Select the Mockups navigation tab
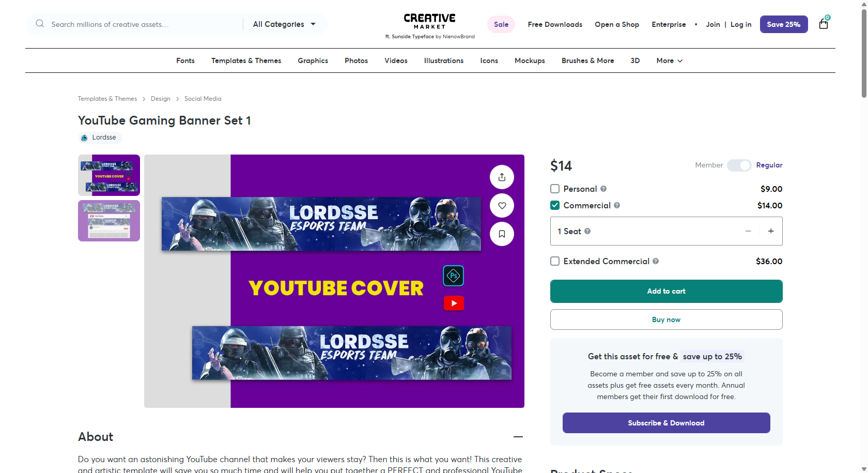This screenshot has width=868, height=473. (530, 60)
